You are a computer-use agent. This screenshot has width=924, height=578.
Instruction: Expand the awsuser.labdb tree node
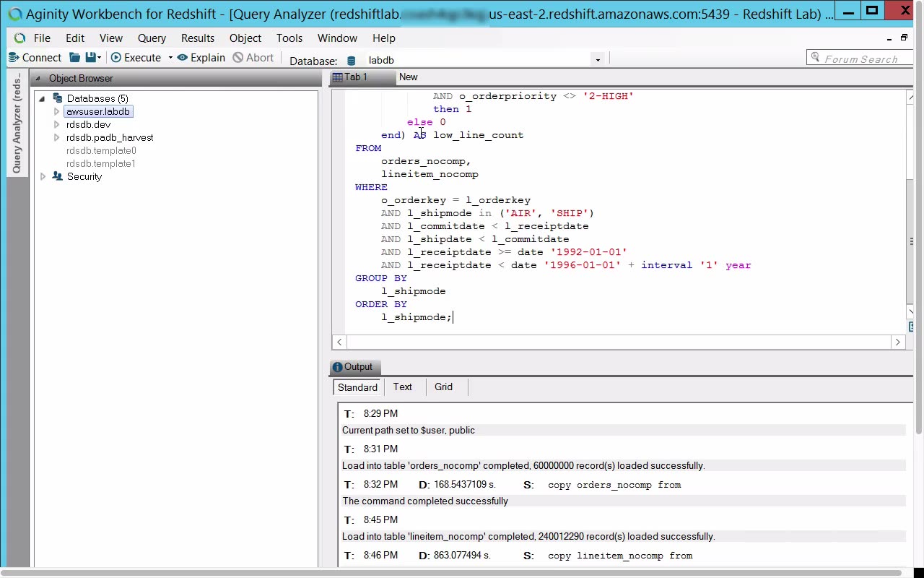click(56, 112)
